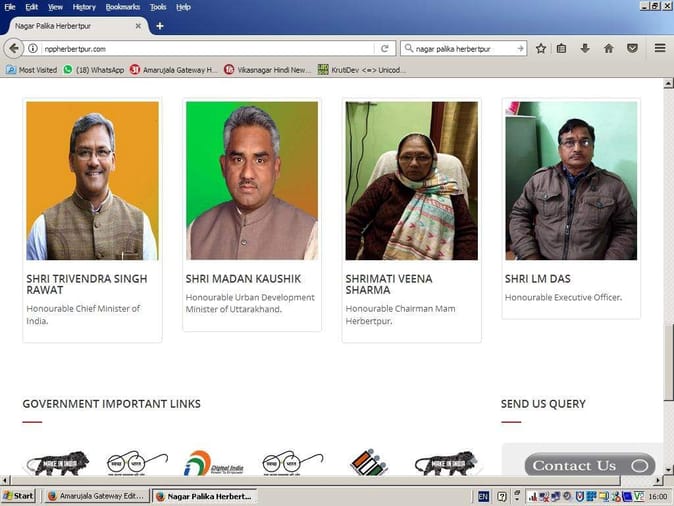Viewport: 674px width, 506px height.
Task: Close the Nagar Palika Herbertpur tab
Action: pos(138,26)
